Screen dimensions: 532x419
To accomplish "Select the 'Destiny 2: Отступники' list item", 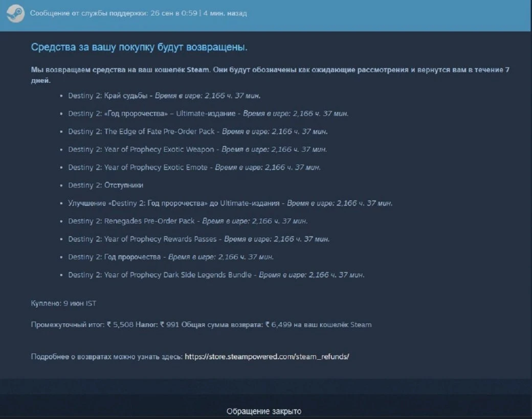I will tap(106, 185).
